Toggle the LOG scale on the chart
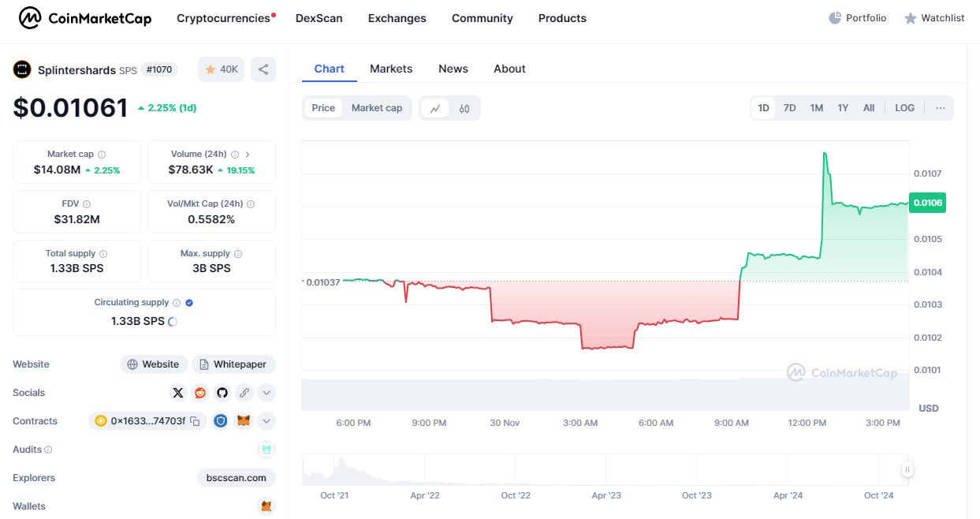980x519 pixels. point(904,108)
